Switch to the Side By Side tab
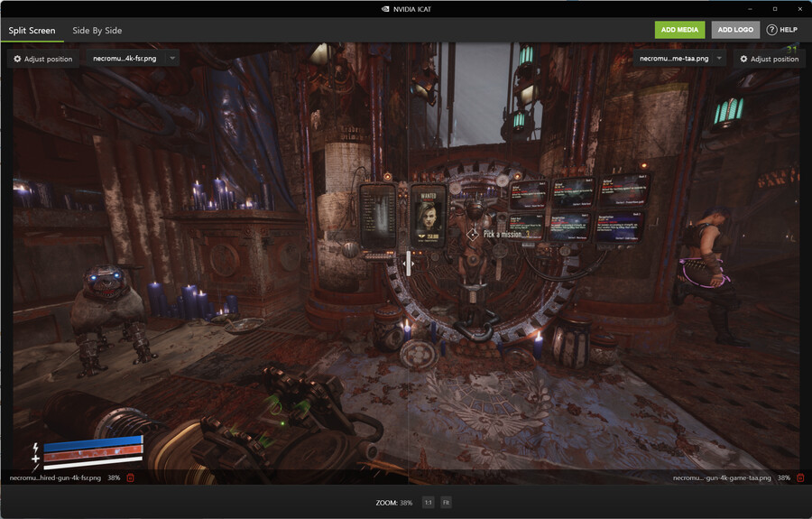Screen dimensions: 812x519 (97, 31)
